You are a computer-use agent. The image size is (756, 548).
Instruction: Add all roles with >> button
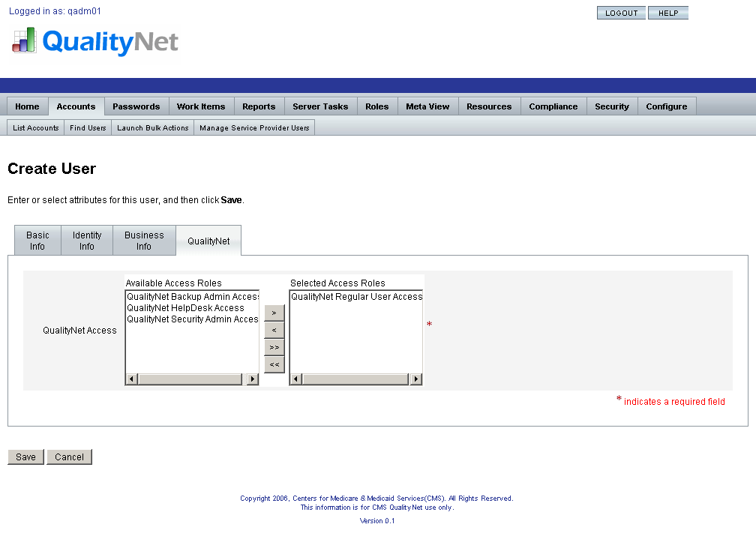point(274,348)
